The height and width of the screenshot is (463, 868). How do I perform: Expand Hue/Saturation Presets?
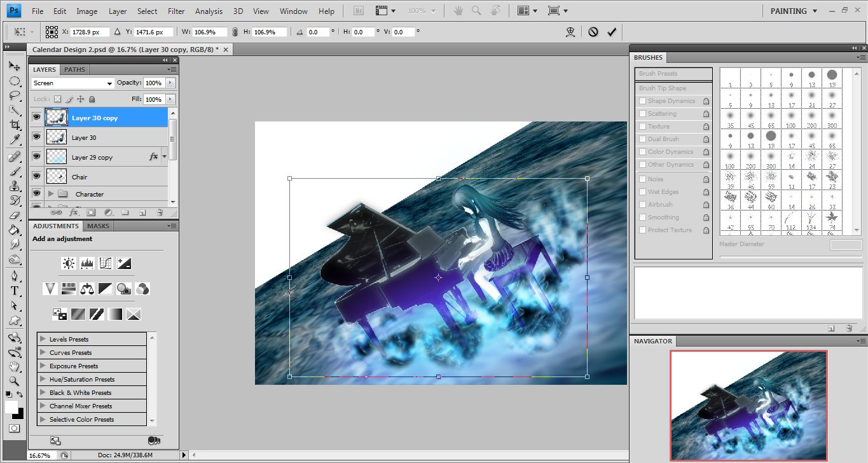pos(43,379)
